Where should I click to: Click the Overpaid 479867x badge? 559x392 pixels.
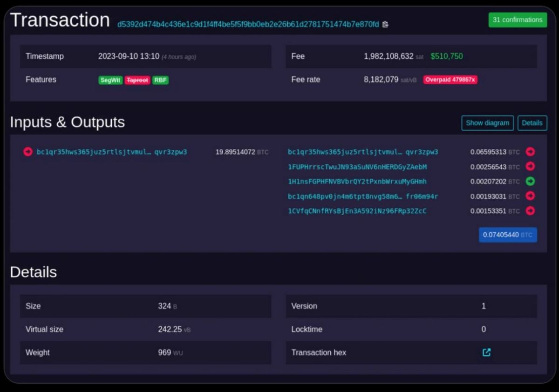[x=450, y=80]
